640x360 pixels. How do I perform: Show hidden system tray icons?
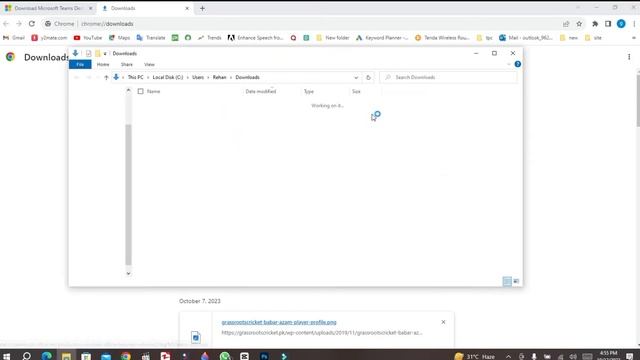[x=509, y=356]
